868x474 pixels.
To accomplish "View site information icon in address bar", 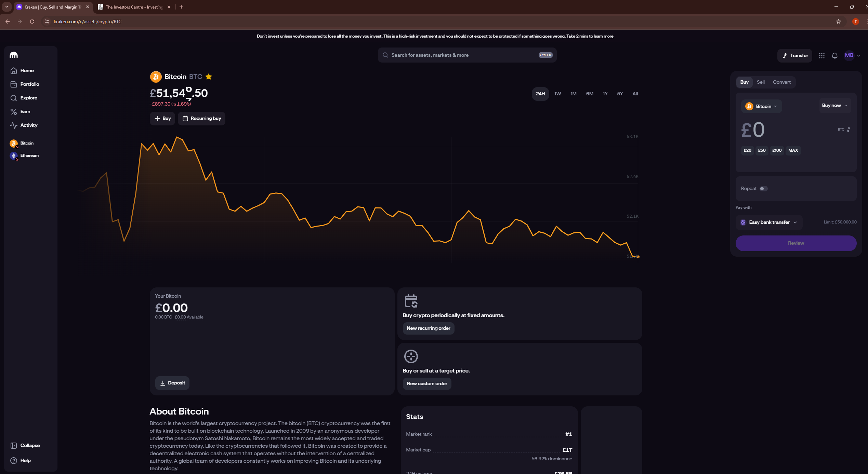I will click(47, 22).
